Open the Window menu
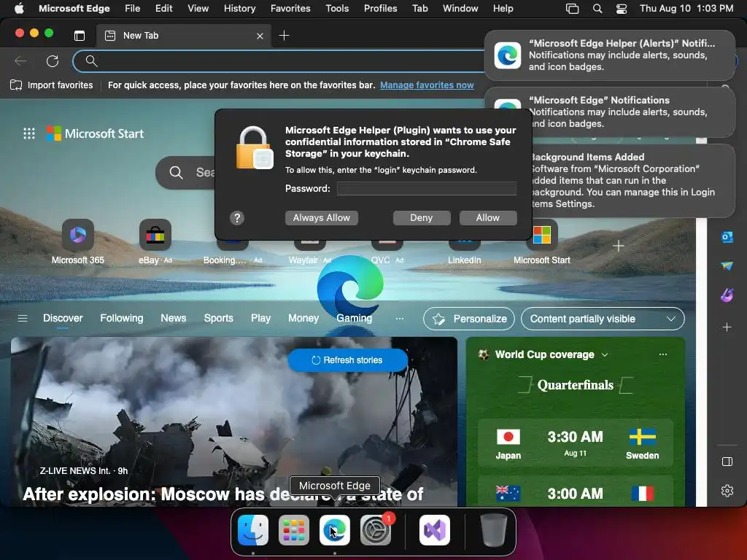 pyautogui.click(x=460, y=9)
